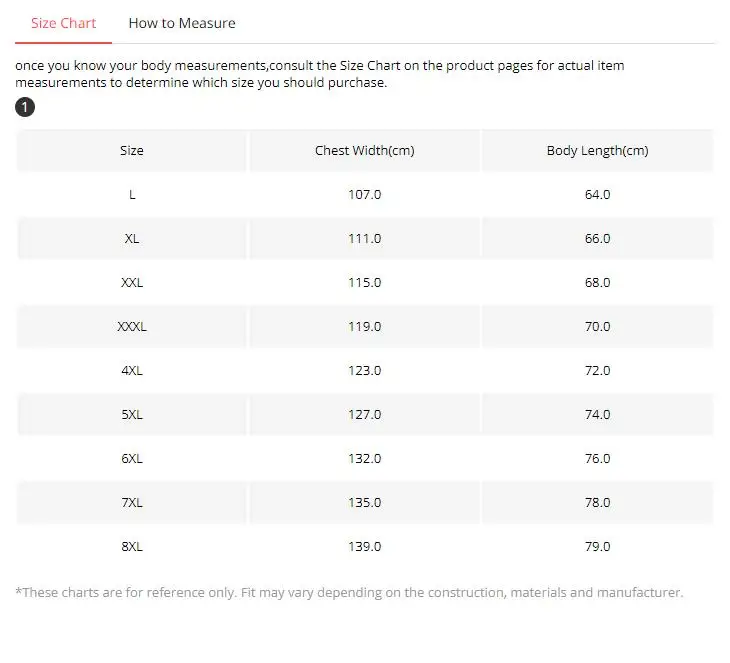Select body length value 70.0
The image size is (730, 663).
(597, 327)
